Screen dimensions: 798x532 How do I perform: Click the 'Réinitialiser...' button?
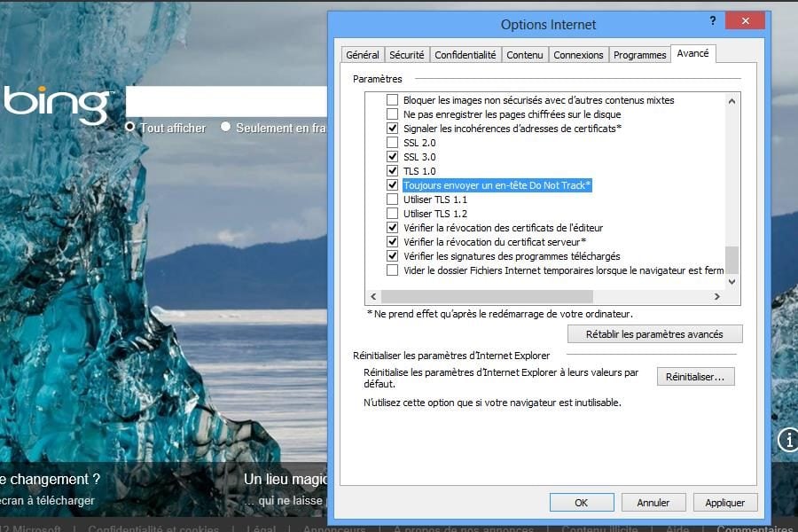point(695,377)
